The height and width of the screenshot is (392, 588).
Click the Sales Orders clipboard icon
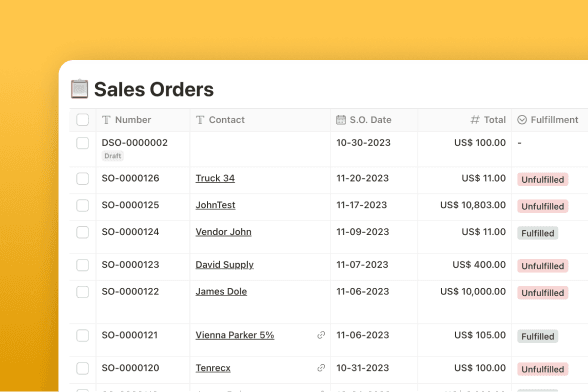coord(80,89)
